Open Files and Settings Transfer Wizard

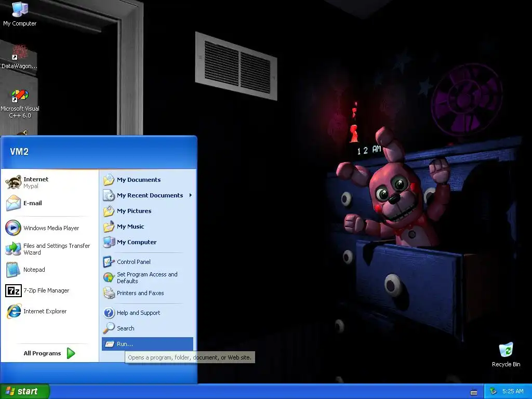49,249
